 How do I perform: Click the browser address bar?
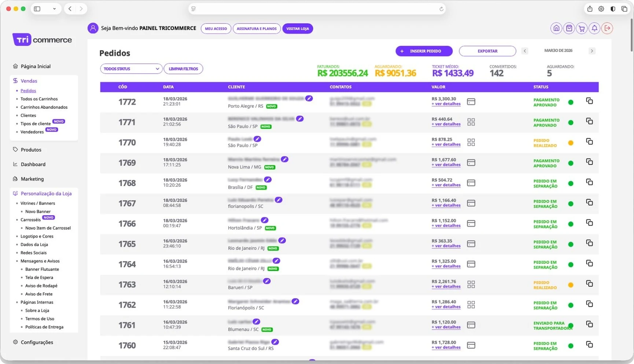tap(317, 9)
